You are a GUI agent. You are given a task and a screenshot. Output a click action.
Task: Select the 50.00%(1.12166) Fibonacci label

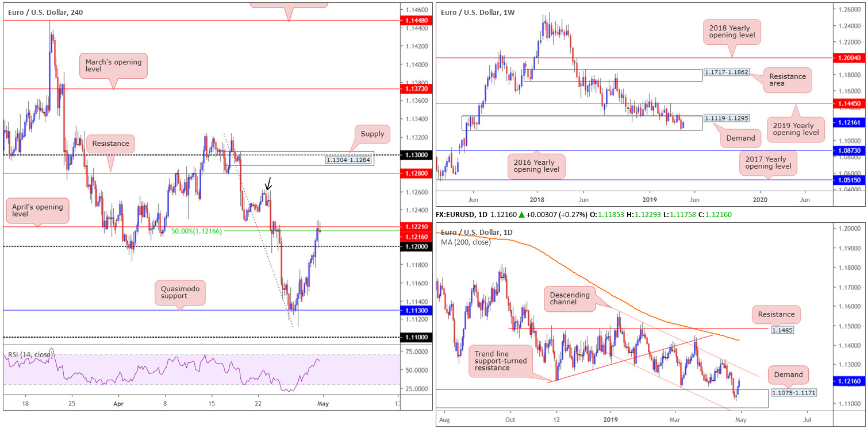click(197, 231)
